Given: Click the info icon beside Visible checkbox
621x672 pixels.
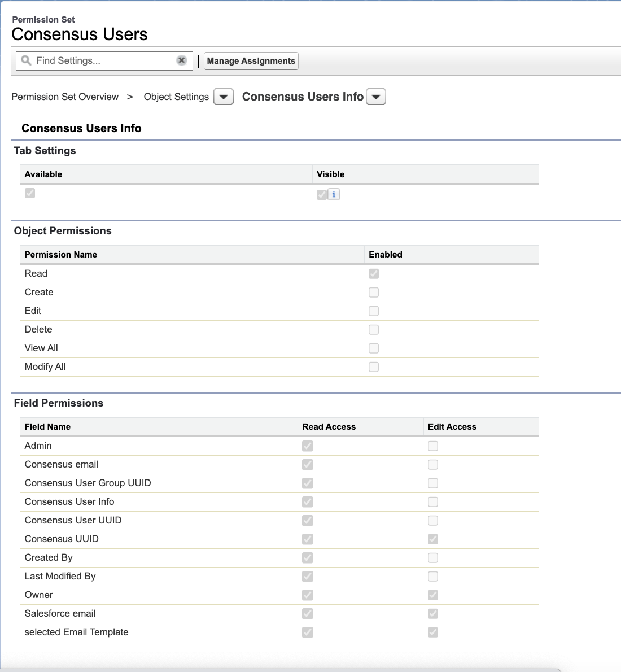Looking at the screenshot, I should pyautogui.click(x=334, y=195).
